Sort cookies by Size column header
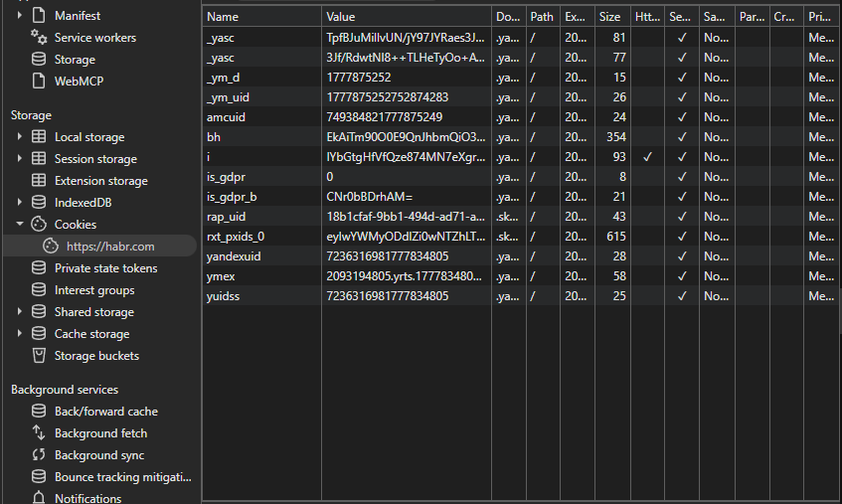The image size is (842, 504). click(x=612, y=17)
